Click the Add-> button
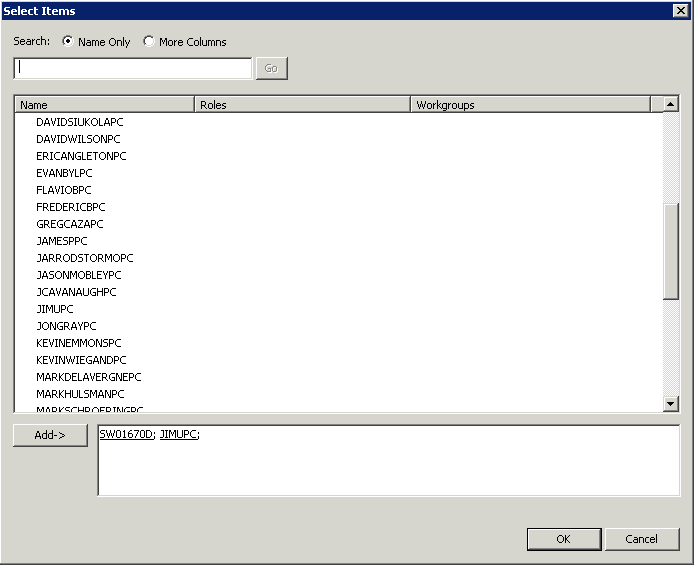Screen dimensions: 694x565 pyautogui.click(x=50, y=436)
